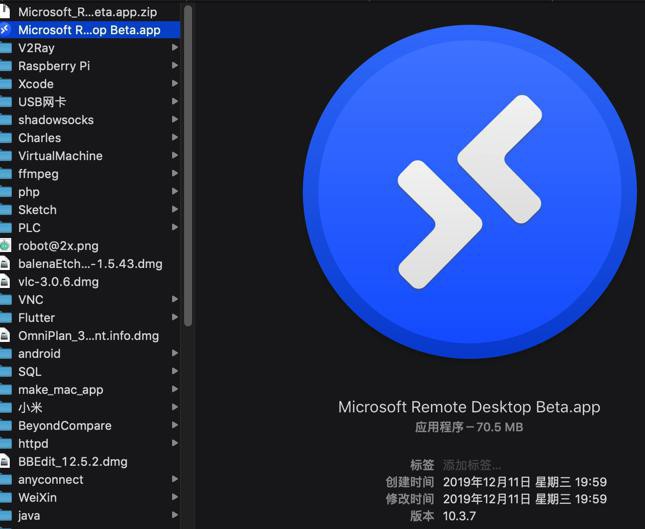
Task: Select the PLC folder name
Action: tap(29, 228)
